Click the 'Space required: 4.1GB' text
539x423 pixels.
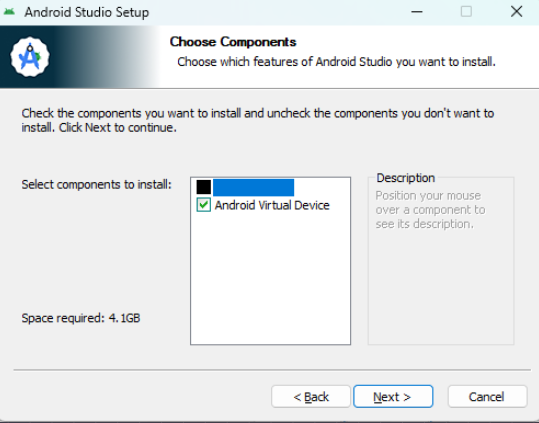tap(81, 318)
